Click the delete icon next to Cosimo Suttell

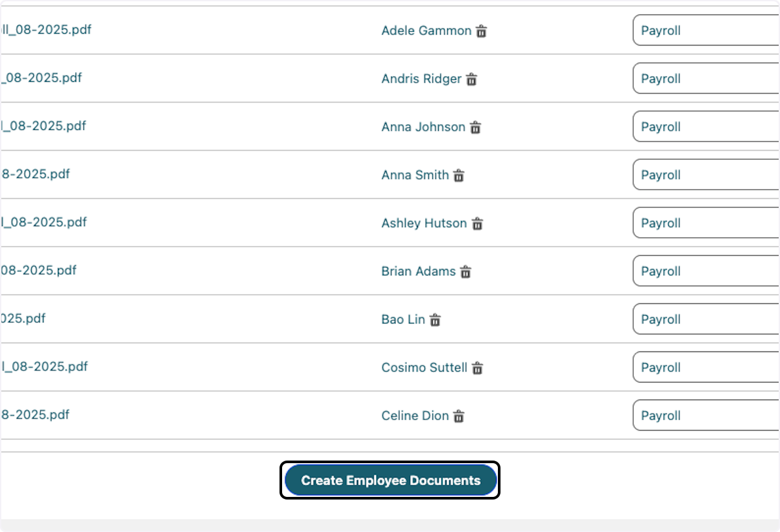[476, 368]
